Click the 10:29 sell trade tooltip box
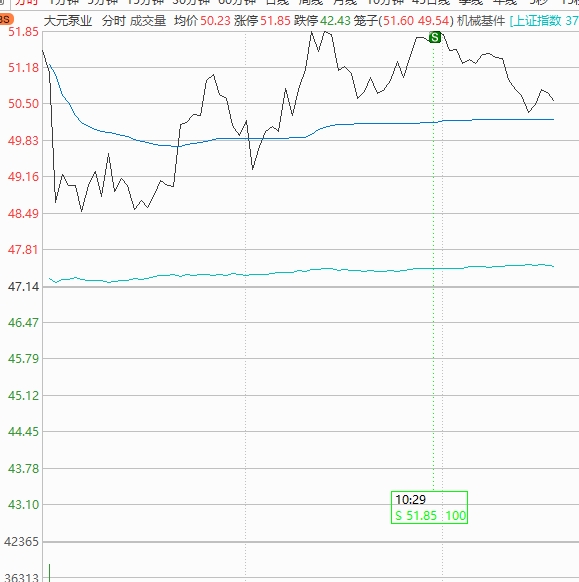The height and width of the screenshot is (582, 579). (429, 507)
